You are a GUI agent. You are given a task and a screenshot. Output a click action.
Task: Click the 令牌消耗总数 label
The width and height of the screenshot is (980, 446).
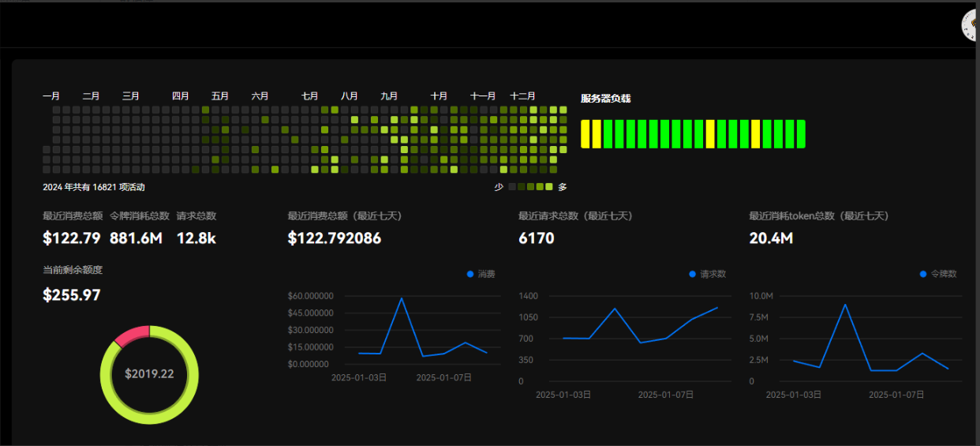(140, 216)
